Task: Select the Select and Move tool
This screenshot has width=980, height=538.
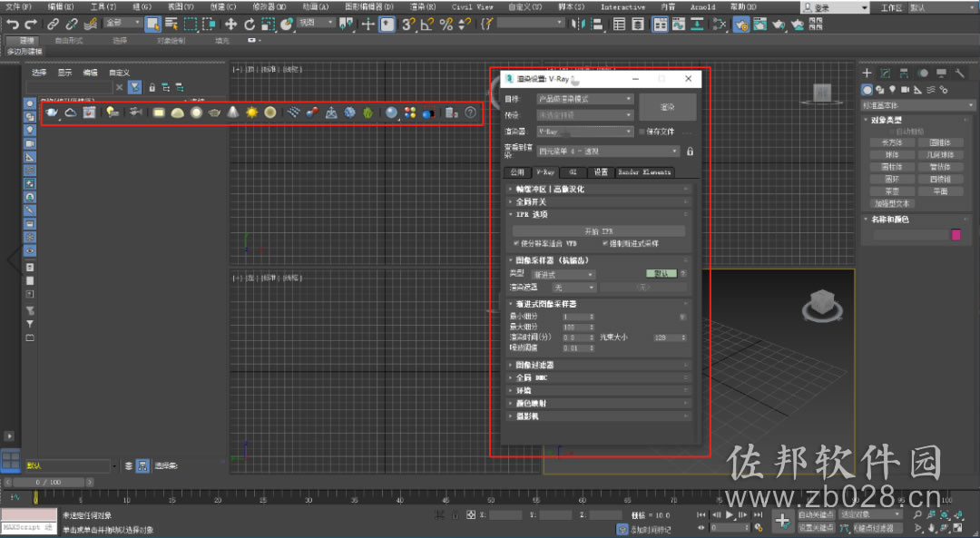Action: pos(230,24)
